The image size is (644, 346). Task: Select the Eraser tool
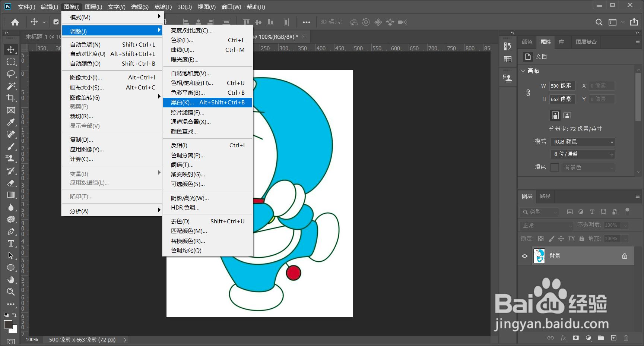[x=11, y=183]
